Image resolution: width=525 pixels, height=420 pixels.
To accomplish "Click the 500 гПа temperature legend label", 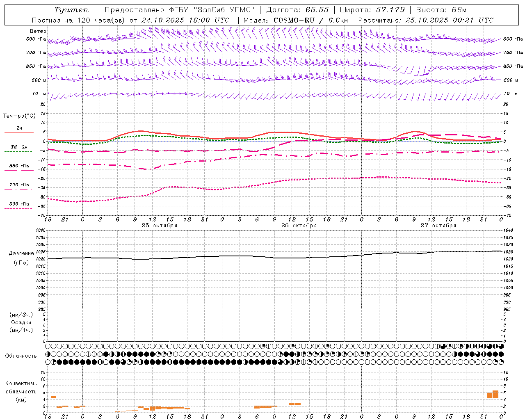I will tap(19, 204).
